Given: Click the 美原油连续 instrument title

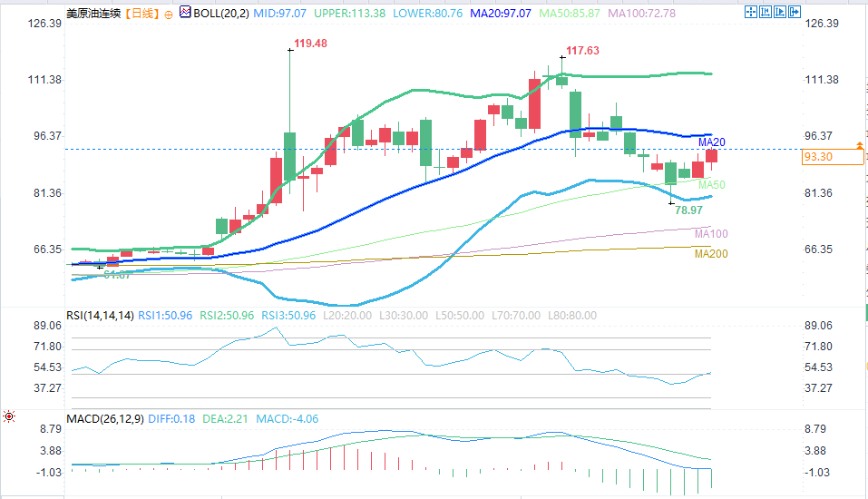Looking at the screenshot, I should point(93,13).
